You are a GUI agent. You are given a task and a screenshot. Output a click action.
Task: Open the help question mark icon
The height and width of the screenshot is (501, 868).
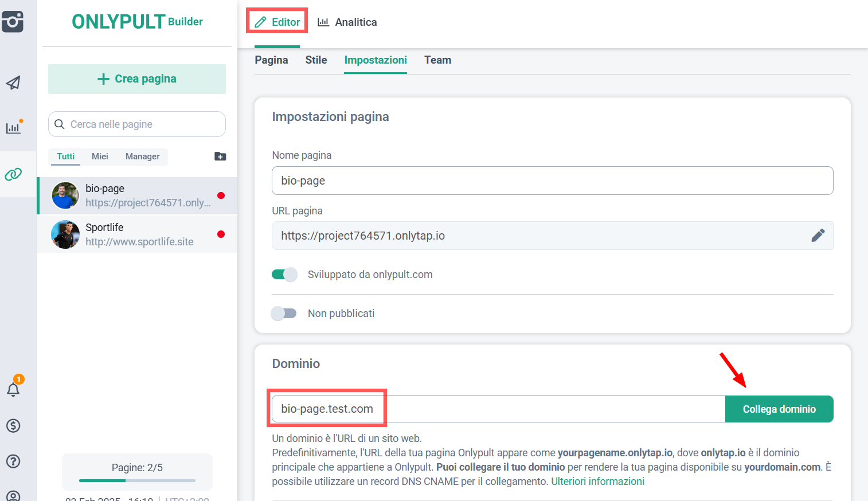click(13, 461)
